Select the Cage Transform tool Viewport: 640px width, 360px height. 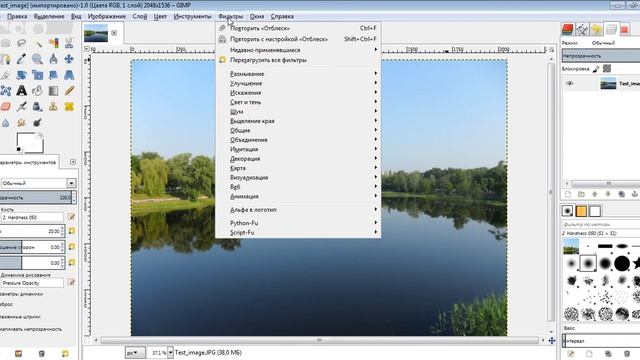[x=6, y=91]
